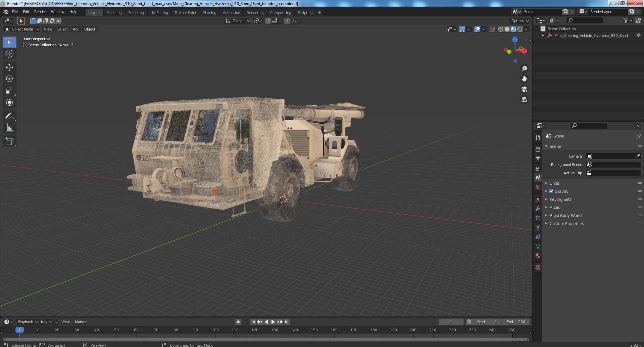
Task: Open the timeline Marker menu
Action: tap(81, 322)
